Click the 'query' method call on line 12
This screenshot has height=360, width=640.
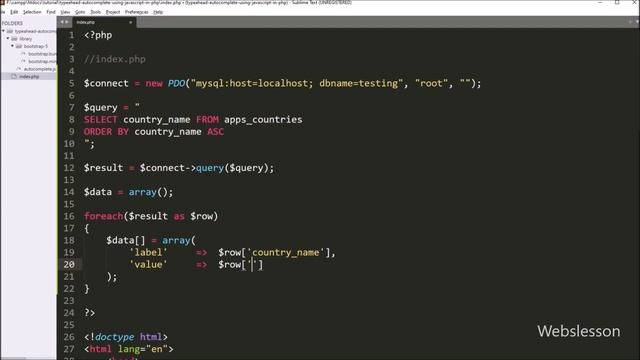click(x=210, y=168)
